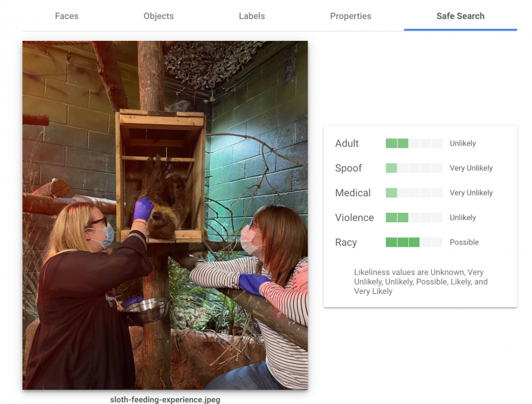Click the active Safe Search tab

[460, 16]
